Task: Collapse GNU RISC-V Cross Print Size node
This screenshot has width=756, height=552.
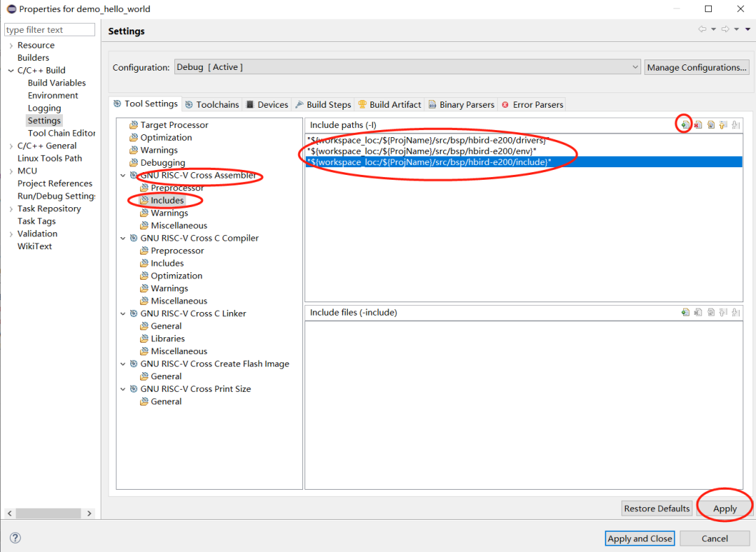Action: [x=123, y=389]
